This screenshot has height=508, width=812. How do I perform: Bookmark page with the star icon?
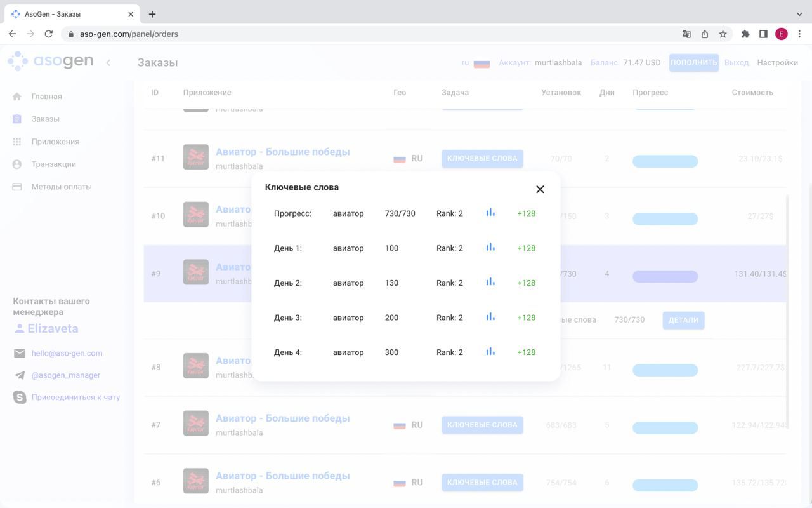(723, 34)
